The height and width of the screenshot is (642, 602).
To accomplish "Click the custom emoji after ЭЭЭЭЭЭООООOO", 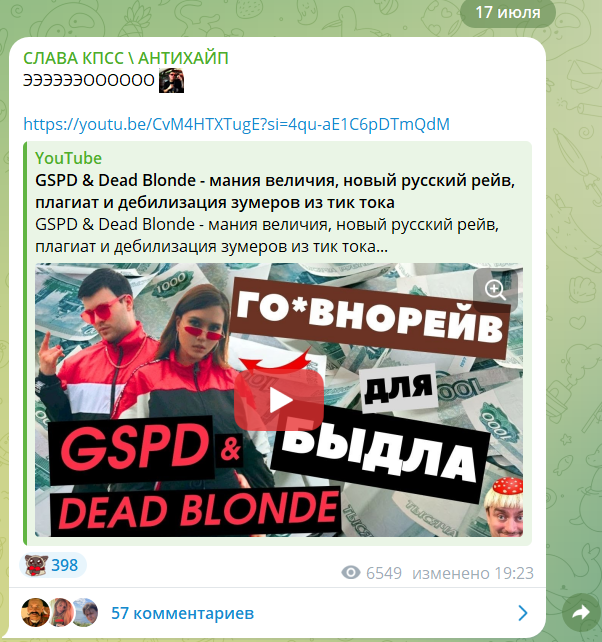I will point(171,80).
